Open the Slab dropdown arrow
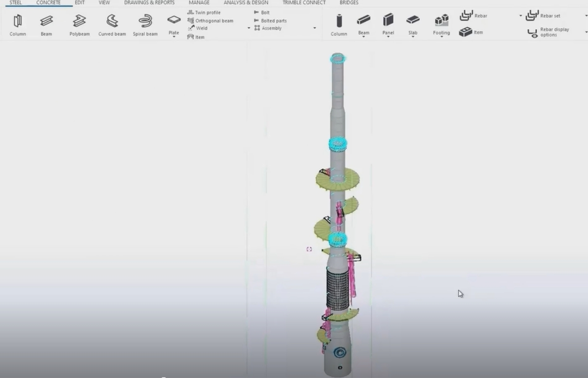 point(413,37)
